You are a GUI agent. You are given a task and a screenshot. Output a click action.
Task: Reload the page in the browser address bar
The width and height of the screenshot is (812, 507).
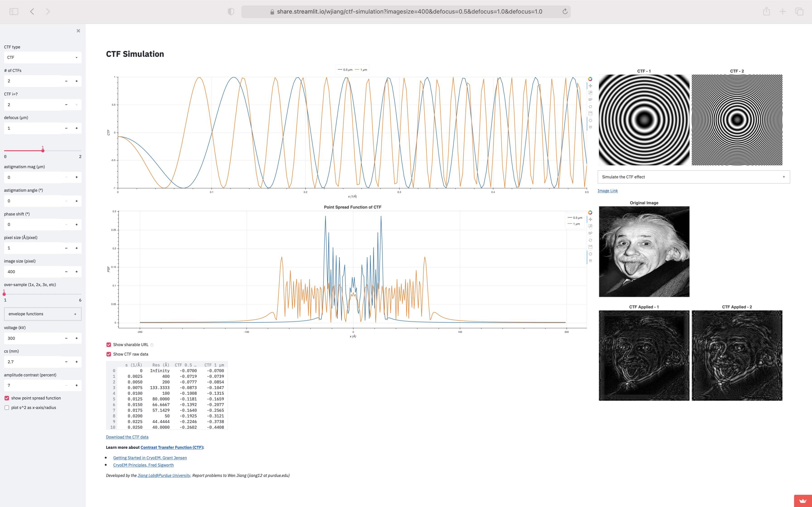point(565,12)
